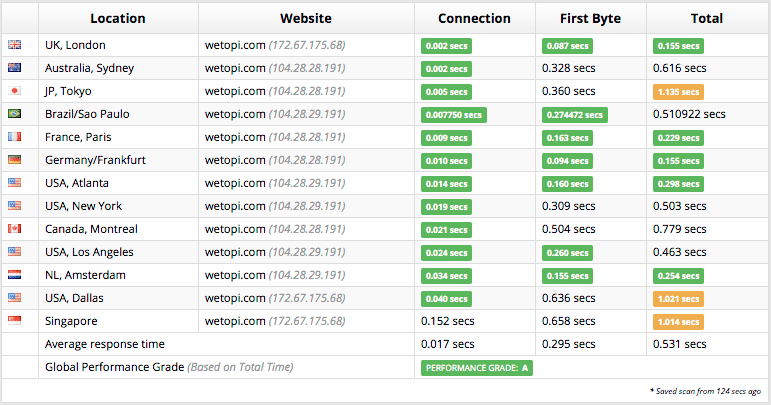Click the Brazil flag icon for Sao Paulo
771x405 pixels.
(15, 114)
